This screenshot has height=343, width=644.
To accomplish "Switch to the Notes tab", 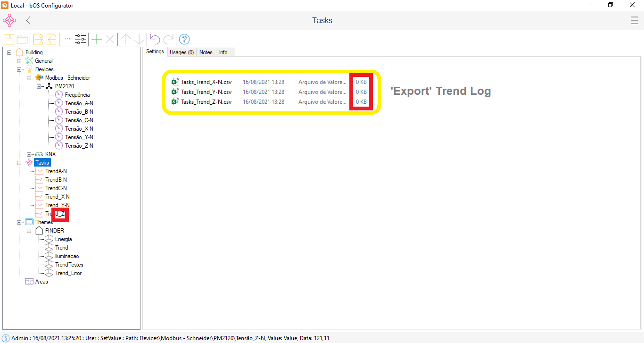I will tap(206, 52).
